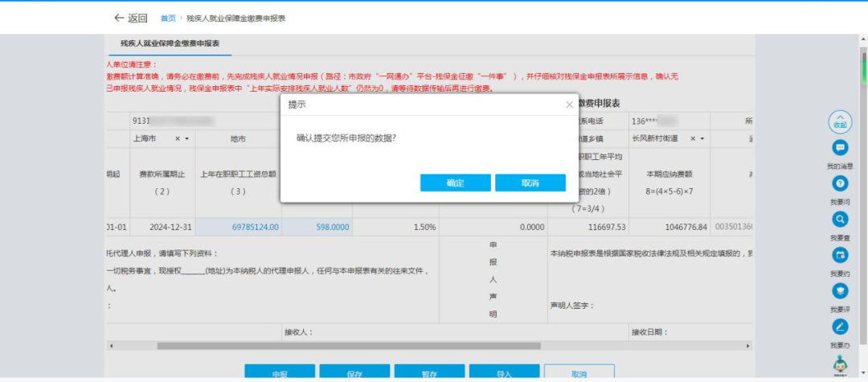The height and width of the screenshot is (382, 868).
Task: Click the 136*** phone number cell
Action: 669,121
